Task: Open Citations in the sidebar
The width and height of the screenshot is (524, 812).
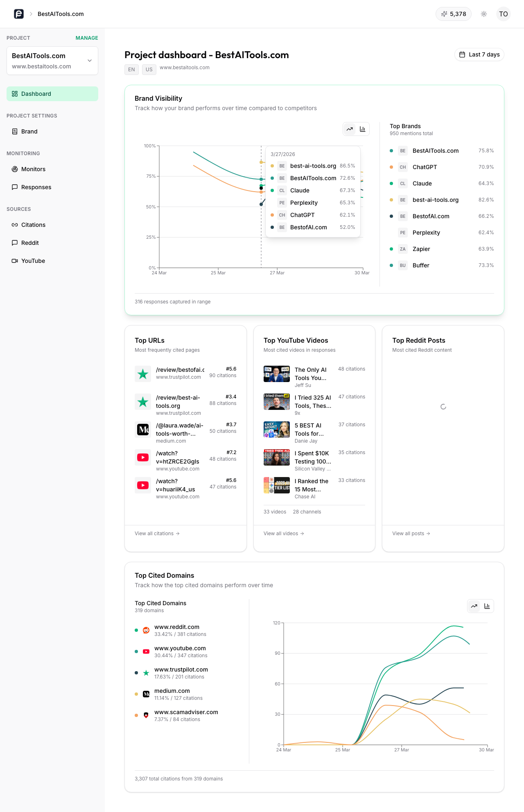Action: coord(52,225)
